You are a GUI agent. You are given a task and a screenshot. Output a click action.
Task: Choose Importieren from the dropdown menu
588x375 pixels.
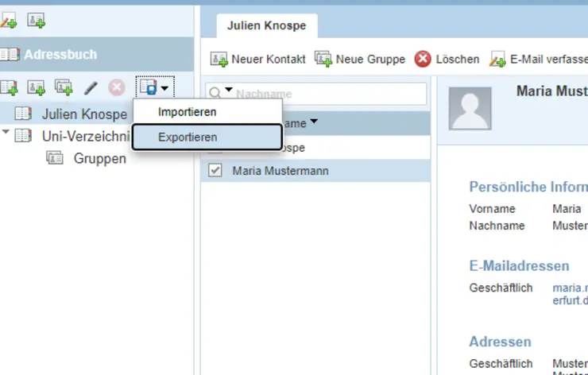click(187, 112)
